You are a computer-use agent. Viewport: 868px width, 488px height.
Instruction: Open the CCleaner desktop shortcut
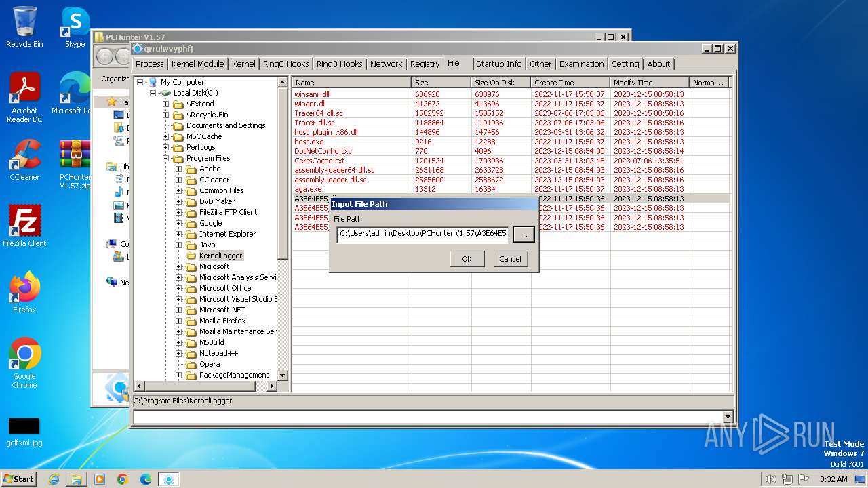tap(24, 160)
